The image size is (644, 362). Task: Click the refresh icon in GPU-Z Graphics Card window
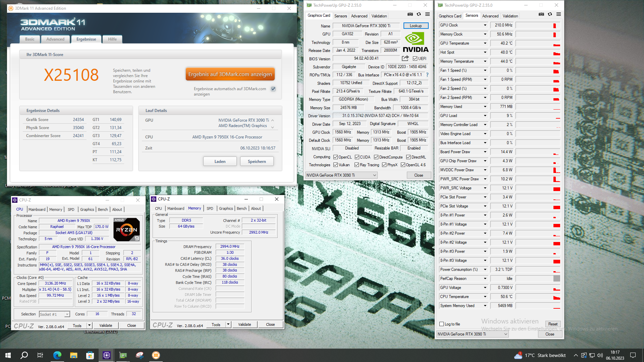coord(419,14)
